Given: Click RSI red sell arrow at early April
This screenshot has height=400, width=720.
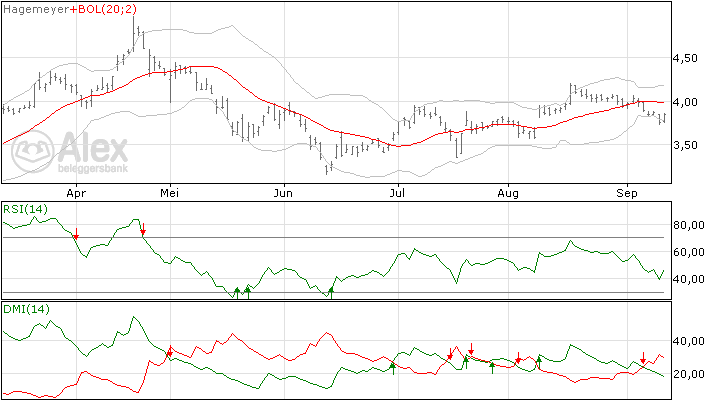Looking at the screenshot, I should point(76,234).
